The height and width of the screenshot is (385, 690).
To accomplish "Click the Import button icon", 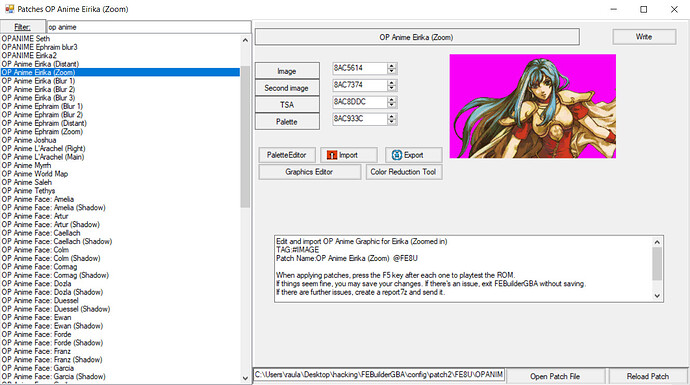I will pyautogui.click(x=332, y=155).
